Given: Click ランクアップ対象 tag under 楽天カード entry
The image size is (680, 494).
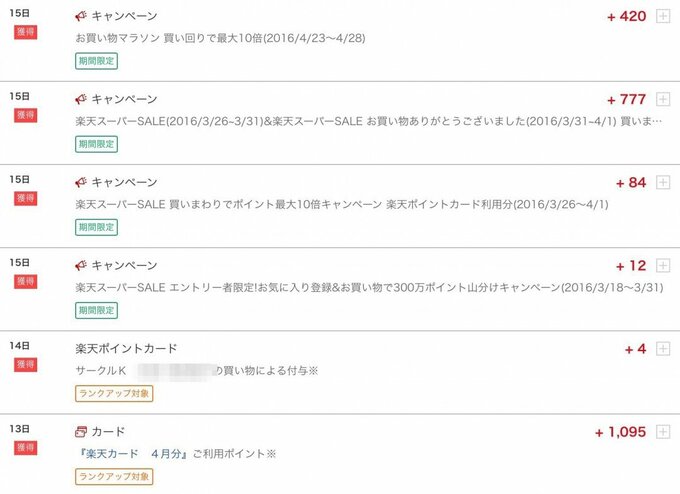Looking at the screenshot, I should pos(114,476).
